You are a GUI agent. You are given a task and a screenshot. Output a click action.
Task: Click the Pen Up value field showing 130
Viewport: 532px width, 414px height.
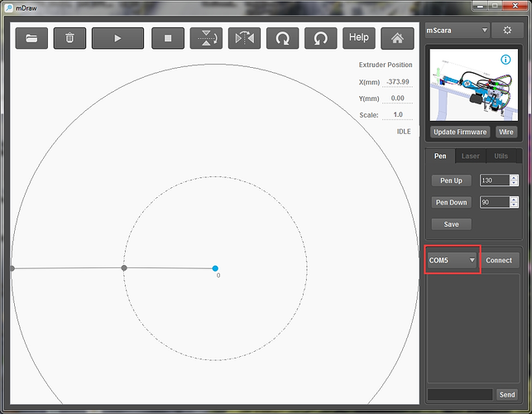[x=495, y=181]
